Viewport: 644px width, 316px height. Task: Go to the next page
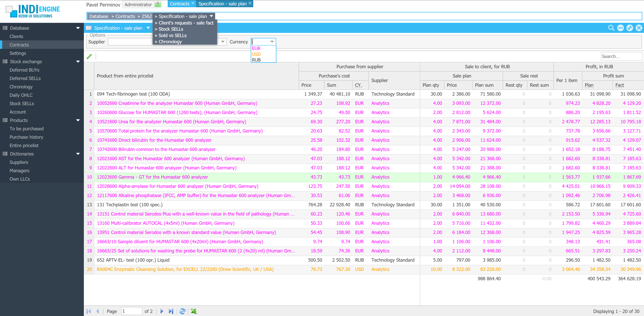point(162,311)
